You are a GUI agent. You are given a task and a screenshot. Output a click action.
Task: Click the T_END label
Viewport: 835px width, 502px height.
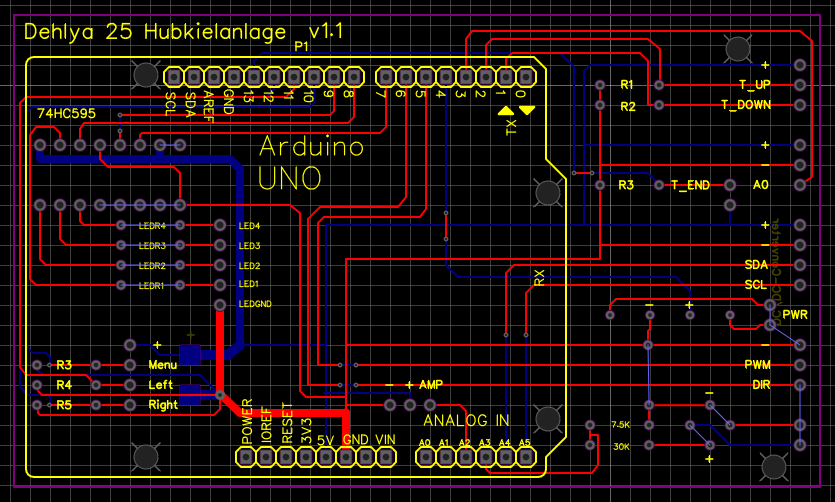(689, 185)
